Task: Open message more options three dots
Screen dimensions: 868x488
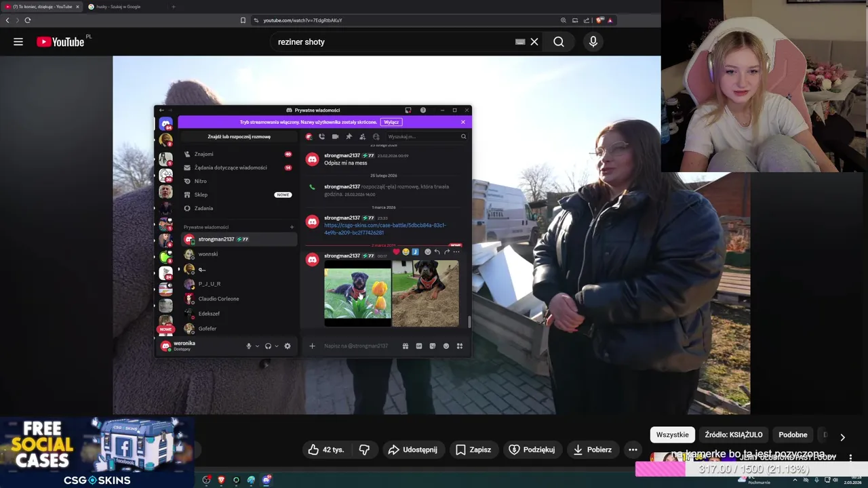Action: click(456, 251)
